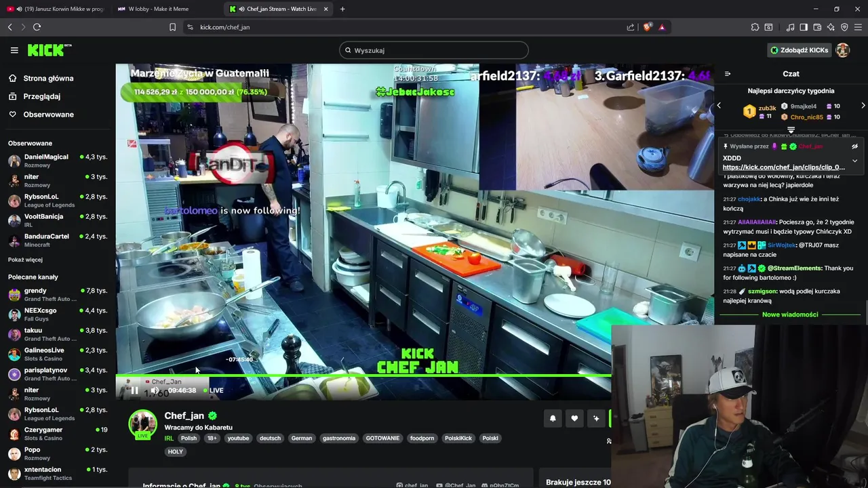Expand Pokaż więcej followed channels
The image size is (868, 488).
[25, 260]
